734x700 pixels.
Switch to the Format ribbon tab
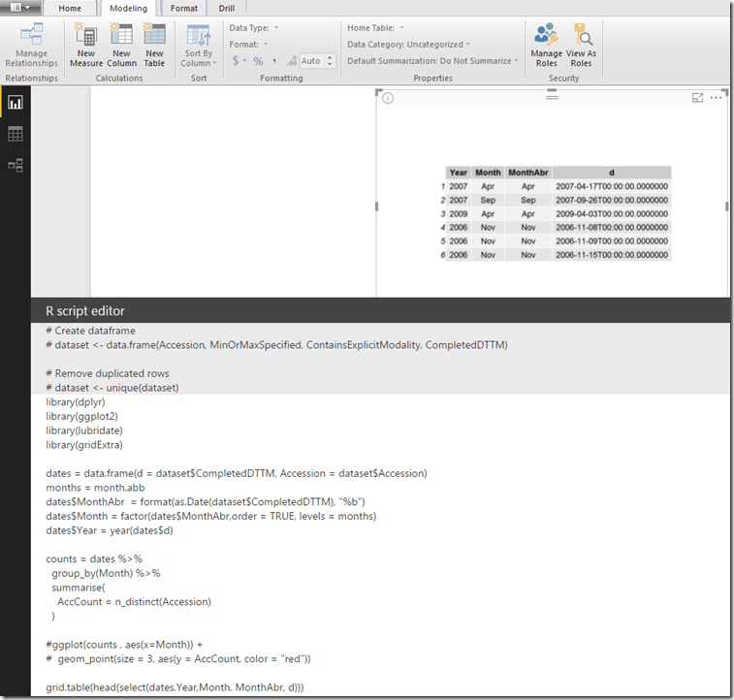184,8
